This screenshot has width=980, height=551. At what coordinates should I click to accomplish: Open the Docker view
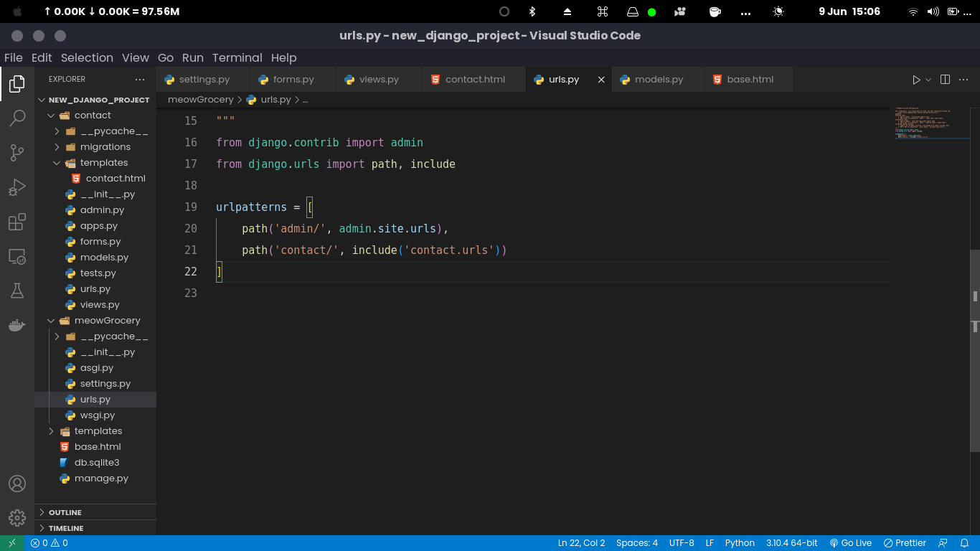click(17, 325)
